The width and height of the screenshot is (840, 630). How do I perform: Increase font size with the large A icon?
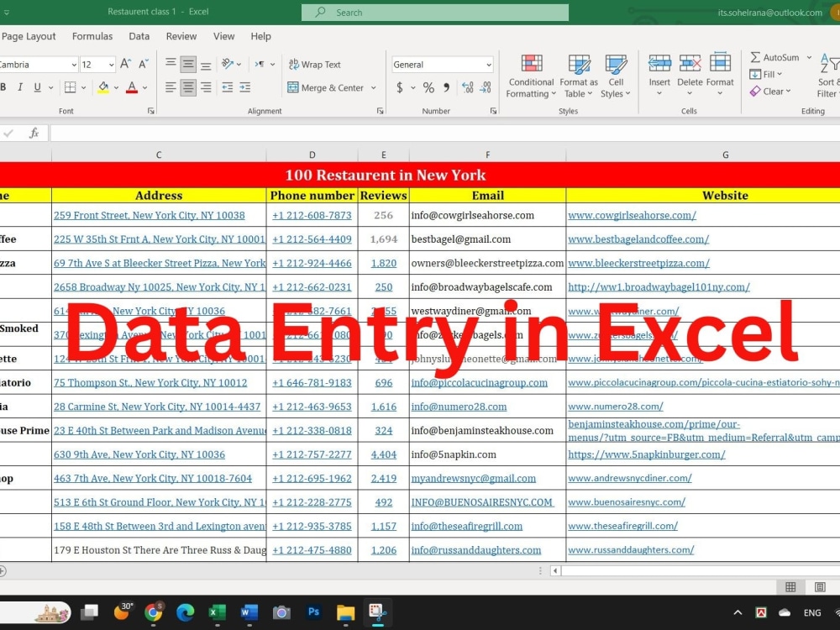[x=125, y=65]
